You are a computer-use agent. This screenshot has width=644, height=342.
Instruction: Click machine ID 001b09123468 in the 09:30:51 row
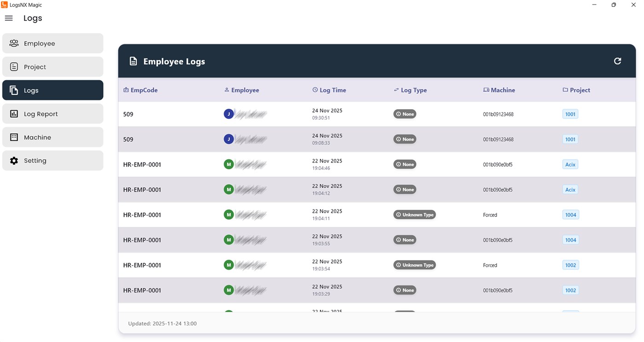[498, 114]
